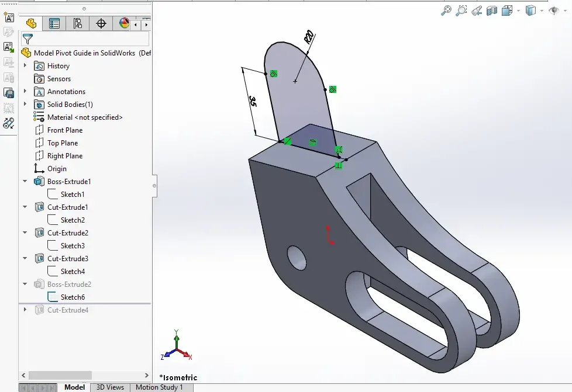Switch to the PropertyManager tab
The width and height of the screenshot is (572, 392).
pyautogui.click(x=54, y=24)
